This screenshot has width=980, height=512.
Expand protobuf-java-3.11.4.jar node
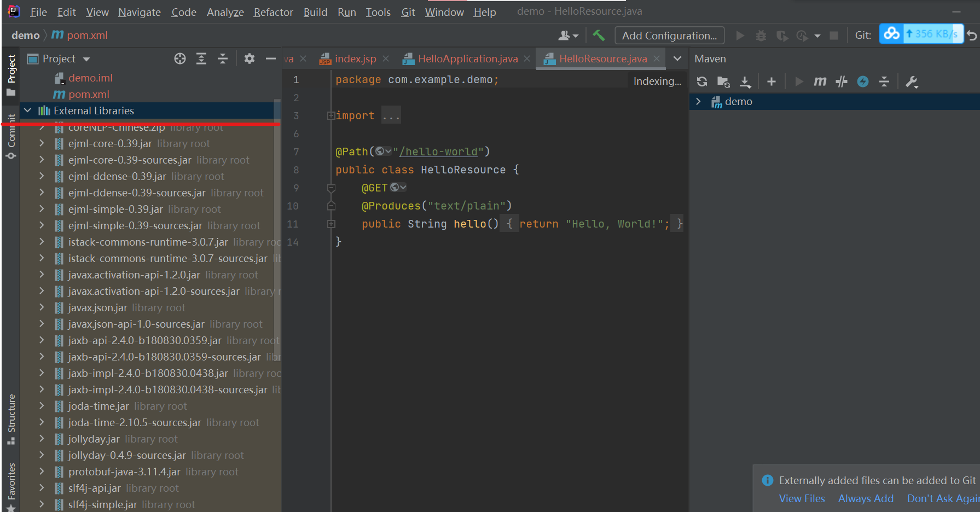point(42,472)
